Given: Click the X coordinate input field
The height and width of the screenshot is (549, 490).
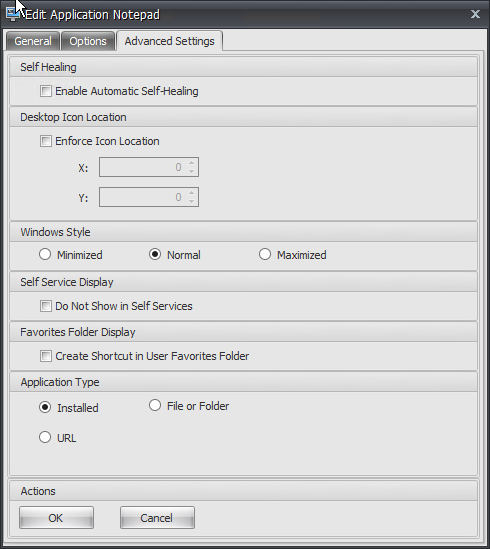Looking at the screenshot, I should pos(149,167).
